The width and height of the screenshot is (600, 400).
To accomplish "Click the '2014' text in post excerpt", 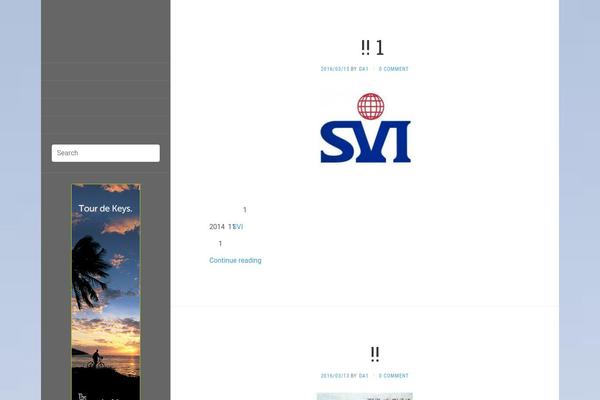I will click(217, 227).
